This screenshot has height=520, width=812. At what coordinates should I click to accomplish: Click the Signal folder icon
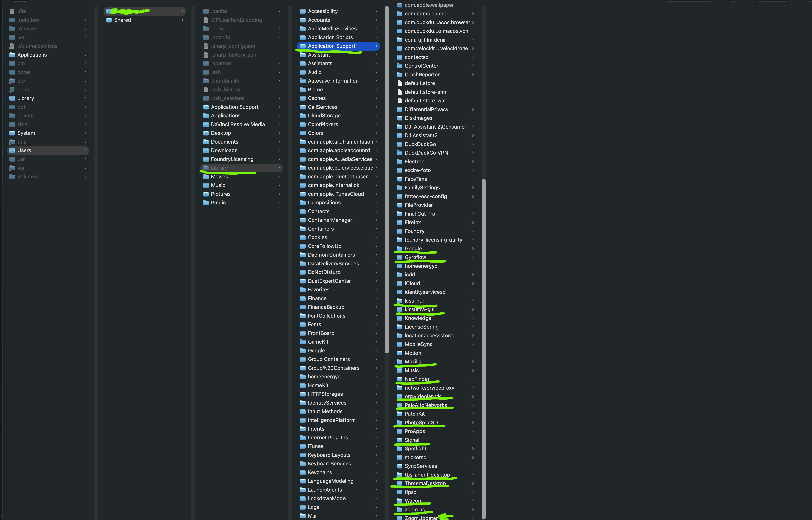pos(400,440)
